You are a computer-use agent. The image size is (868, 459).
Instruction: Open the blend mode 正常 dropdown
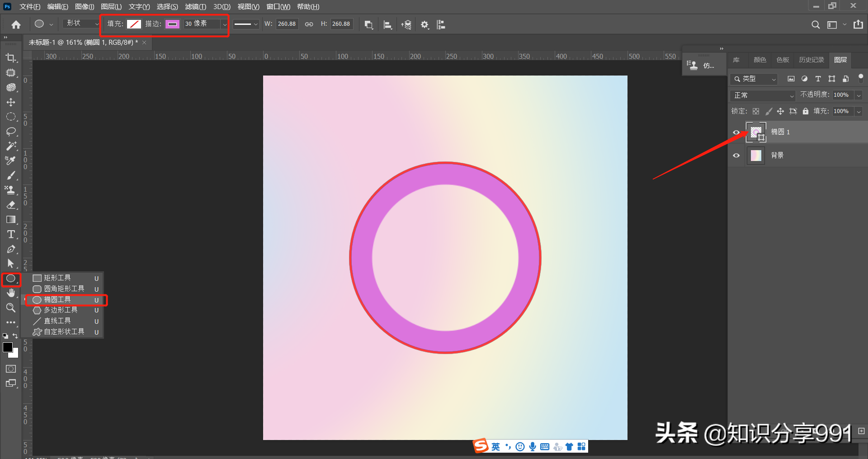click(763, 95)
